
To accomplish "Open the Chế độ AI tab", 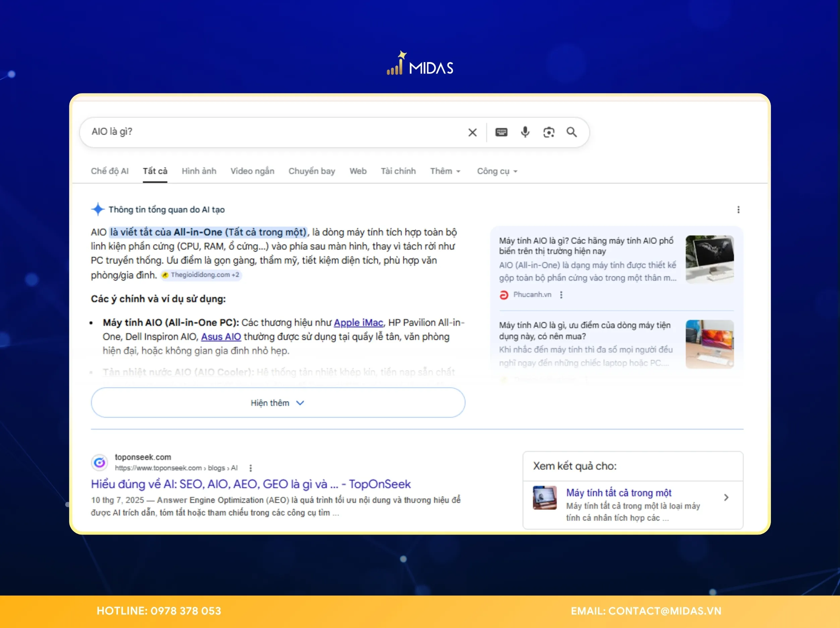I will [x=110, y=171].
